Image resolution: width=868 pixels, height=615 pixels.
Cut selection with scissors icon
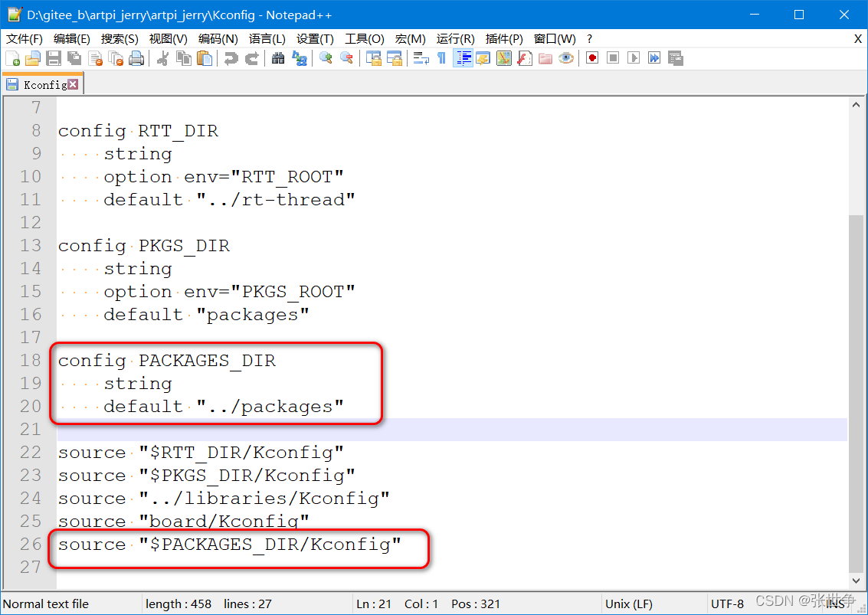pos(162,58)
